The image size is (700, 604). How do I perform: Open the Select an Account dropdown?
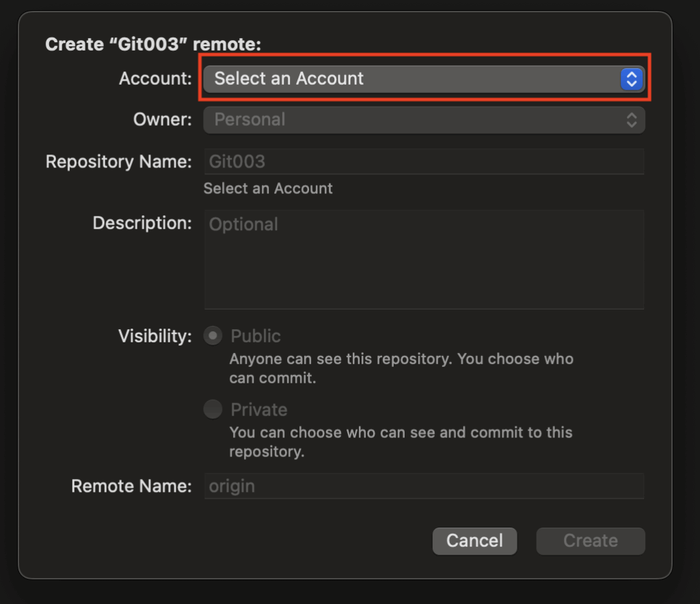[x=424, y=79]
